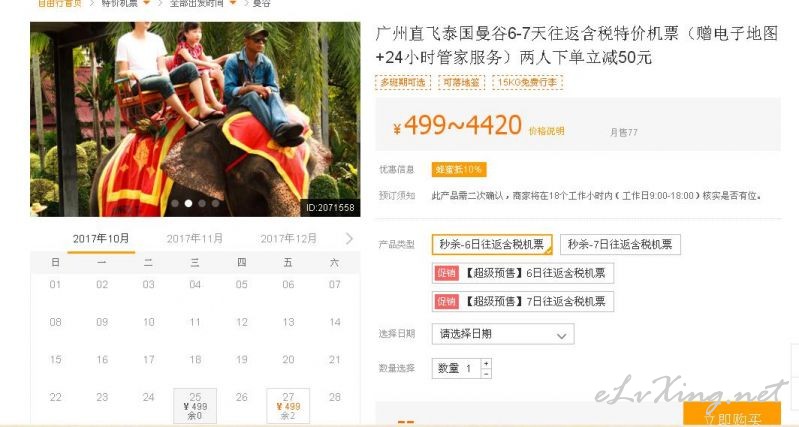Open the 请选择日期 date dropdown

tap(503, 334)
